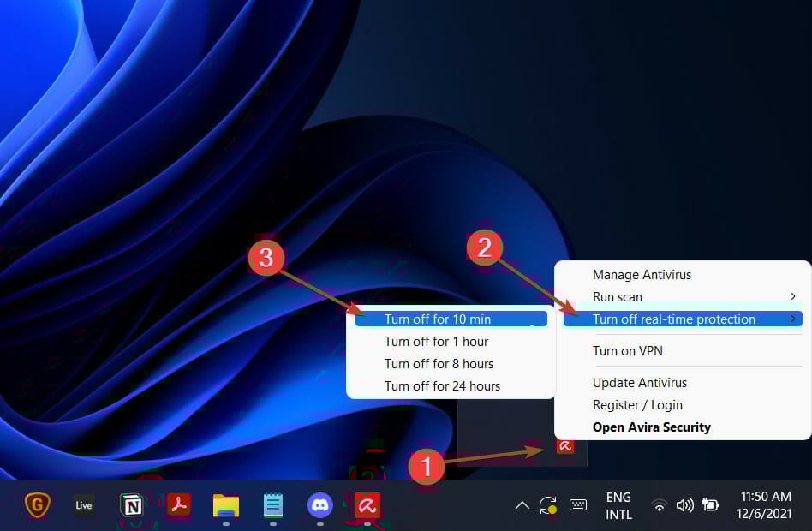Expand hidden system tray icons

[x=522, y=505]
